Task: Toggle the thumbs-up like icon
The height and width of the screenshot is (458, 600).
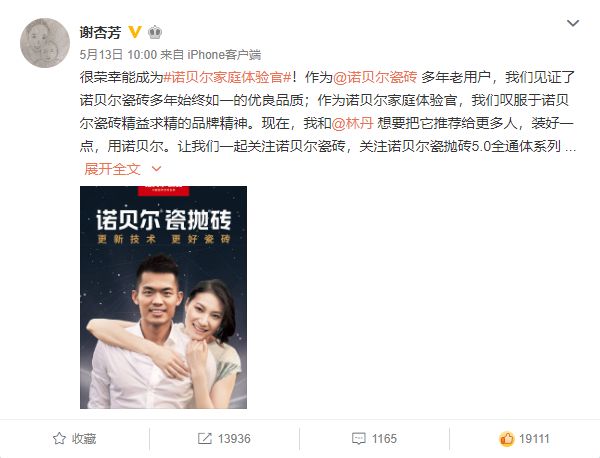Action: [x=506, y=438]
